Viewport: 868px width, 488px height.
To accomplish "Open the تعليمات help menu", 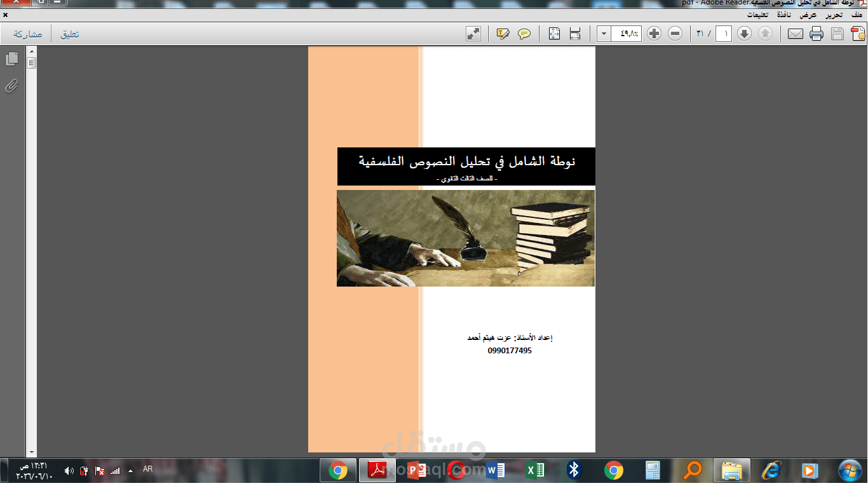I will pos(757,15).
